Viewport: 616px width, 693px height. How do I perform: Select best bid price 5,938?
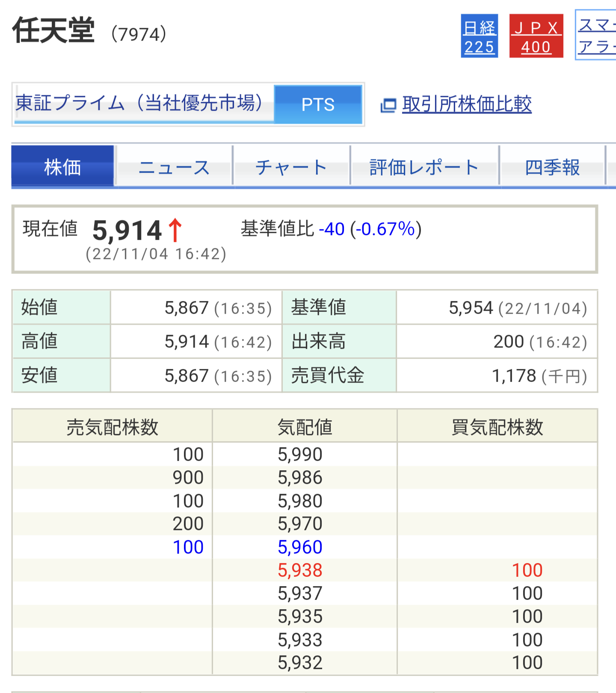[300, 570]
